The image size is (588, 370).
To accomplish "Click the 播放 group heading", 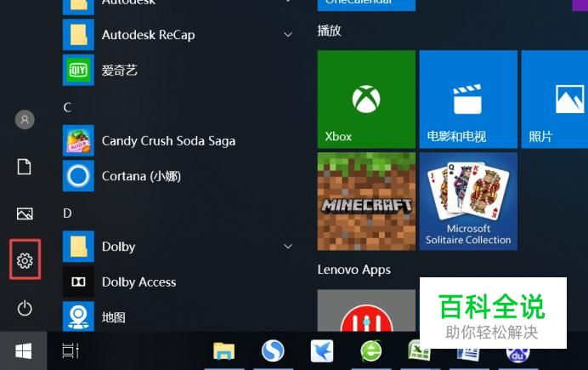I will (329, 31).
